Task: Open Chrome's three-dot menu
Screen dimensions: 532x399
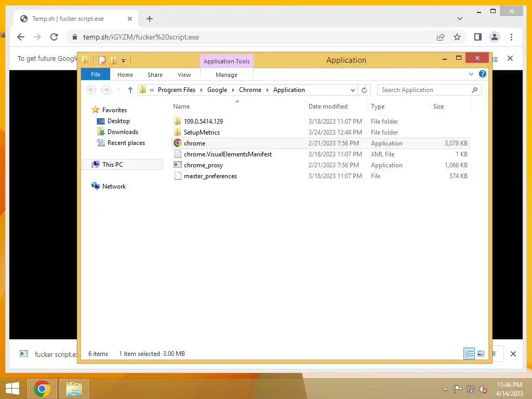Action: pos(511,37)
